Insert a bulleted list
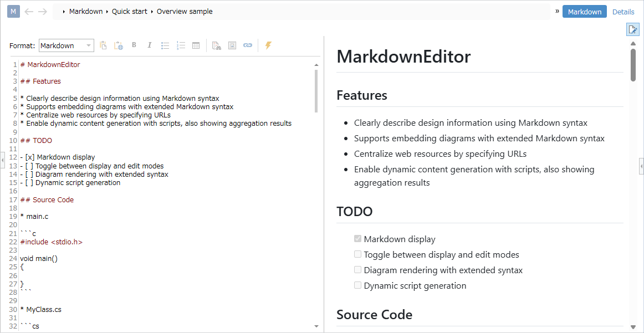This screenshot has height=333, width=644. (x=165, y=45)
